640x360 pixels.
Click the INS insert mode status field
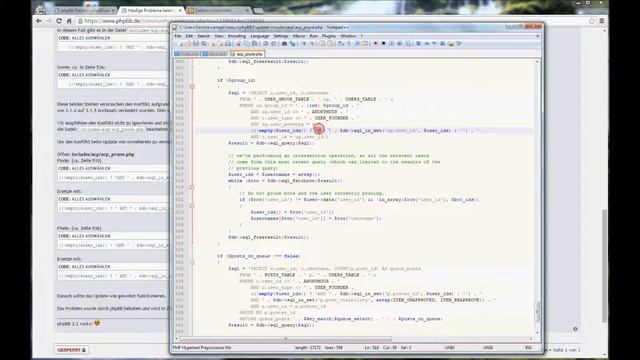(x=529, y=348)
